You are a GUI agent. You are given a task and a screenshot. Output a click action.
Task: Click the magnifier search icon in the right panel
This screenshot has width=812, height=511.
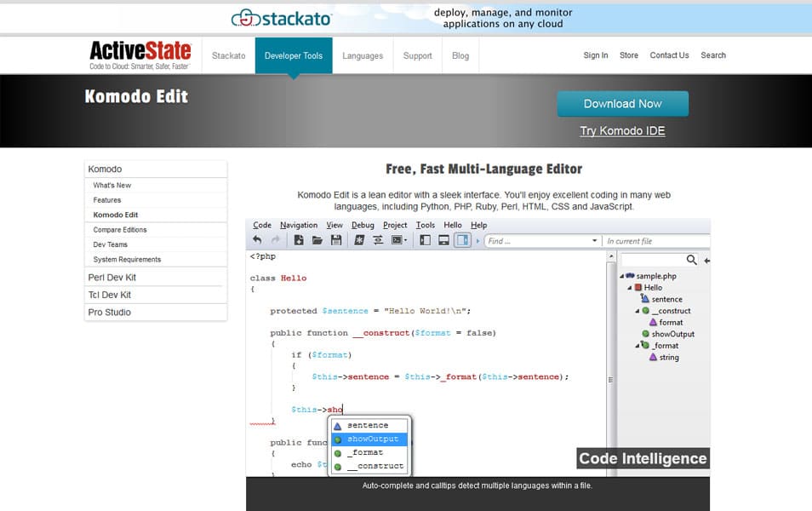coord(691,259)
